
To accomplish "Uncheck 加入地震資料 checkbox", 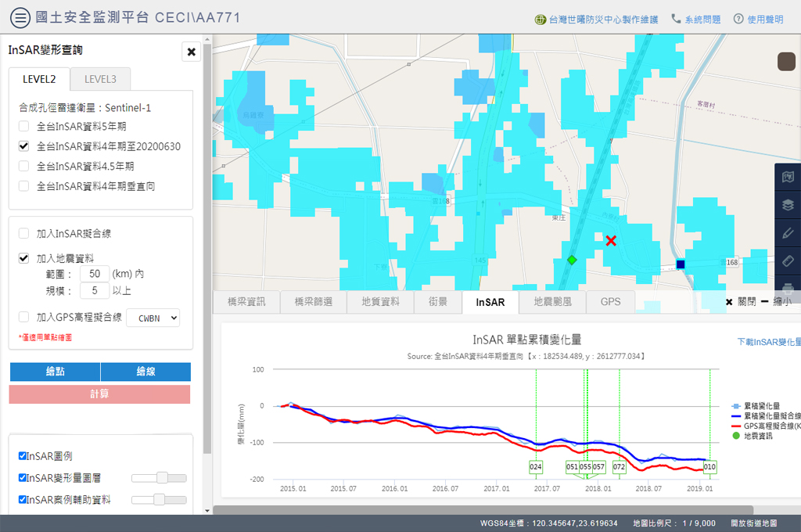I will click(24, 257).
